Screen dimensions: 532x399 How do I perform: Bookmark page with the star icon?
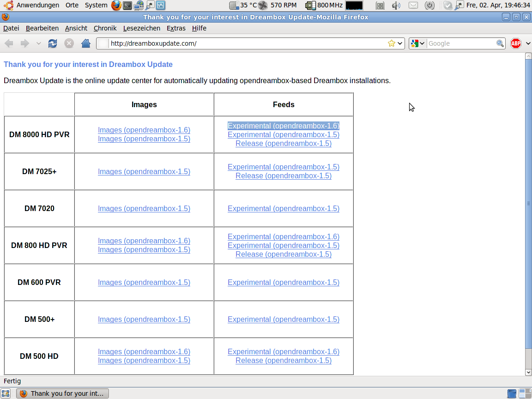point(392,43)
